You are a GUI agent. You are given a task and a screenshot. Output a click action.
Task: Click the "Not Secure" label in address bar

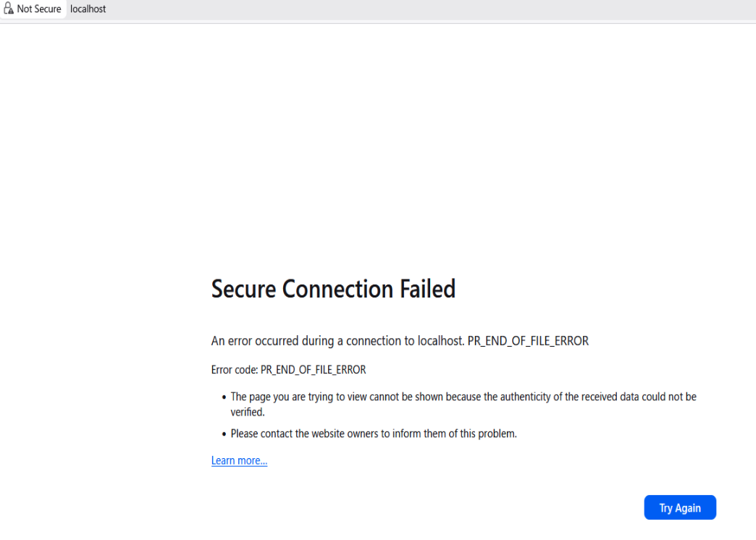[x=39, y=9]
